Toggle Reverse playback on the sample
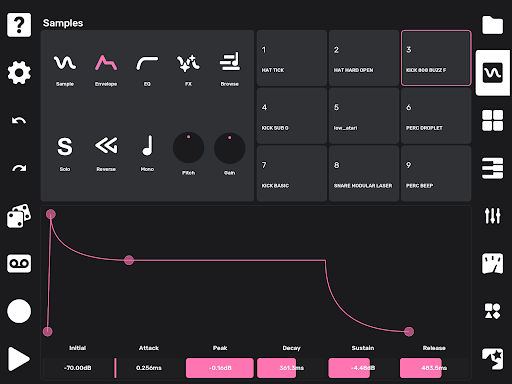The image size is (512, 384). [x=106, y=153]
